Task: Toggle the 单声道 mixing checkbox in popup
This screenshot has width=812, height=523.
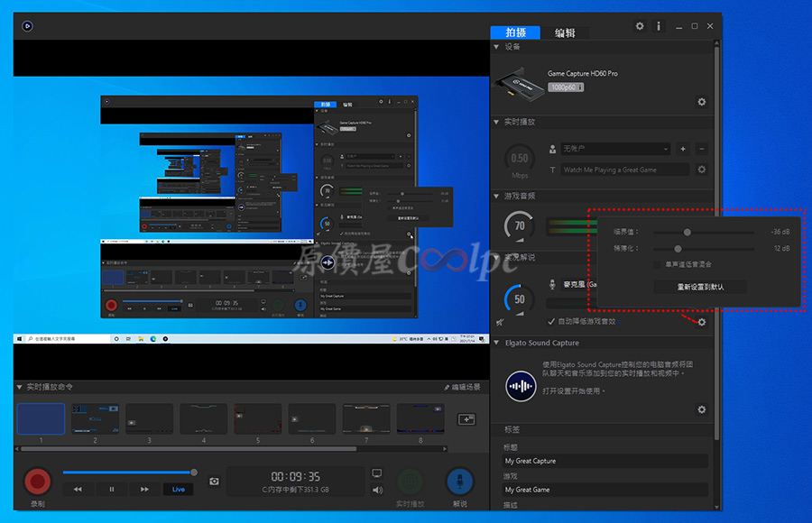Action: click(657, 264)
